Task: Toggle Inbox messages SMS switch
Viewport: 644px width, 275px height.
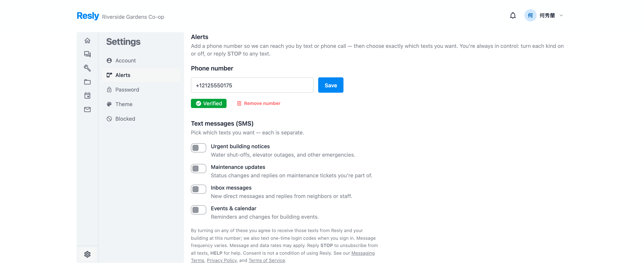Action: tap(199, 189)
